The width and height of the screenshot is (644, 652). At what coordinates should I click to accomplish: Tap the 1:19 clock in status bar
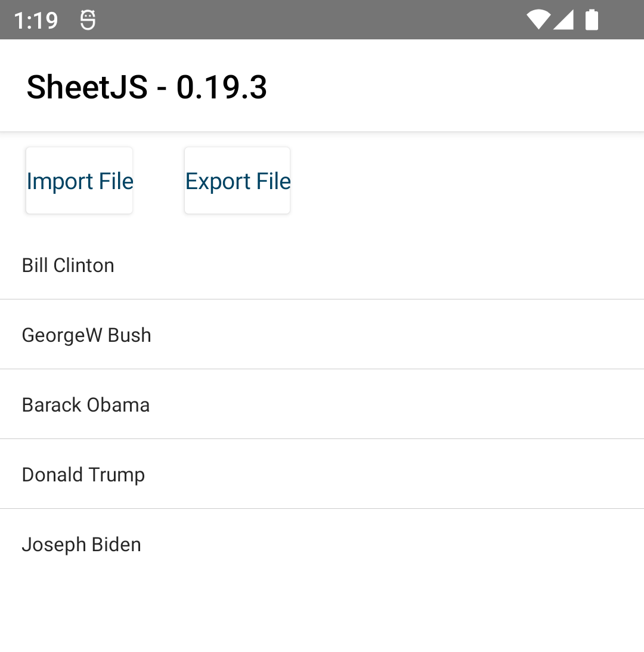tap(36, 21)
